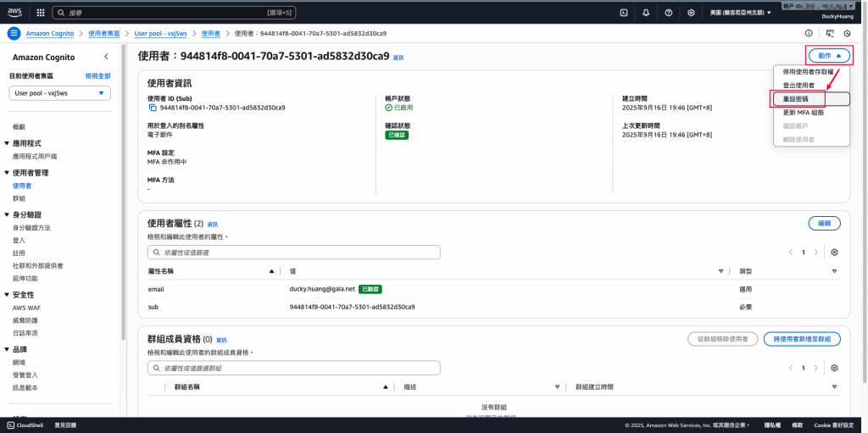Sort by 描述 column arrow
Viewport: 868px width, 433px height.
tap(557, 387)
